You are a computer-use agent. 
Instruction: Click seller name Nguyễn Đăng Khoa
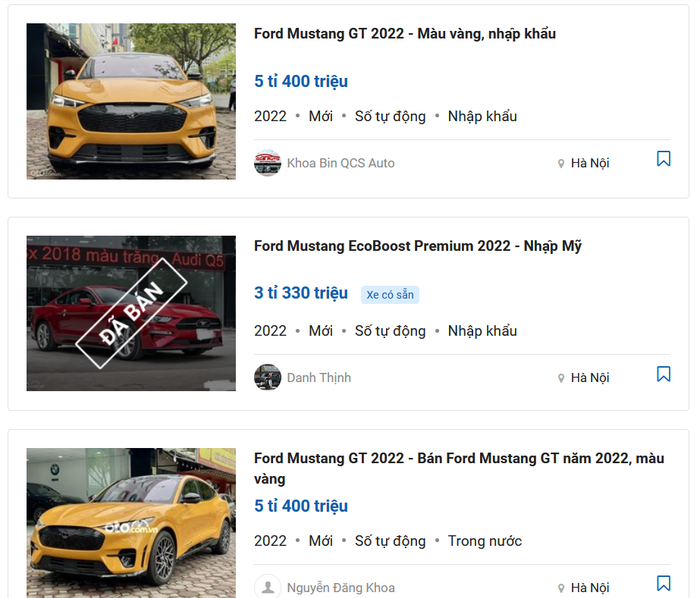click(x=341, y=588)
